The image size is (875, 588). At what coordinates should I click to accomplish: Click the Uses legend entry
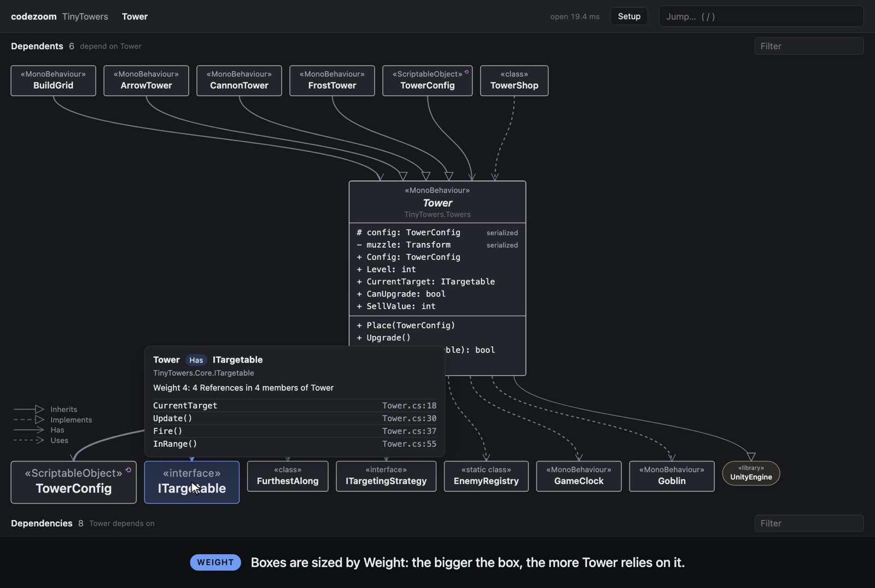(x=41, y=440)
